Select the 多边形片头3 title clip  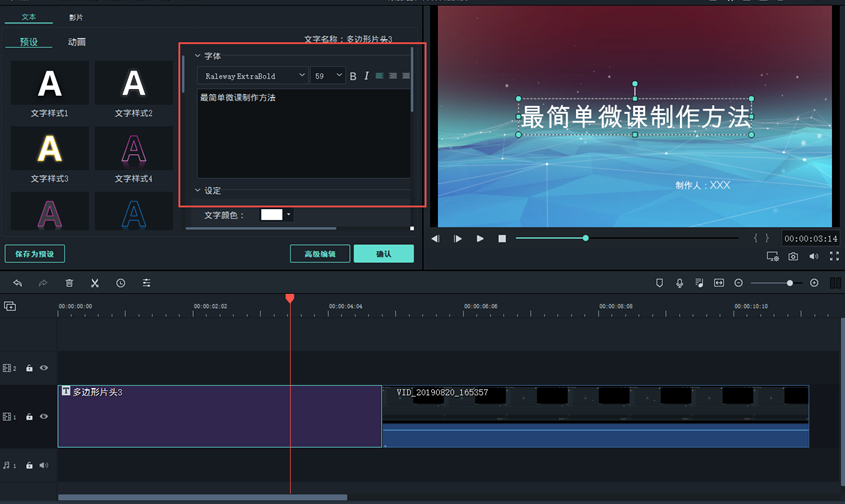tap(220, 416)
